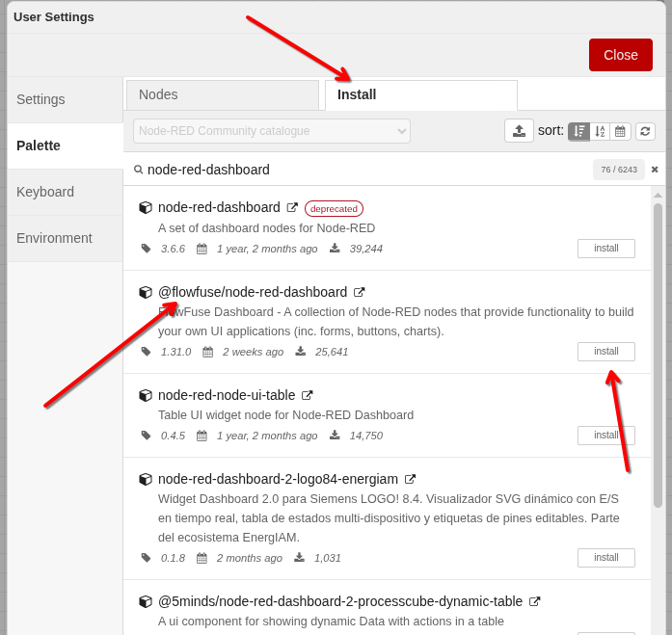Click the deprecated badge on node-red-dashboard
Screen dimensions: 672x635
(334, 208)
